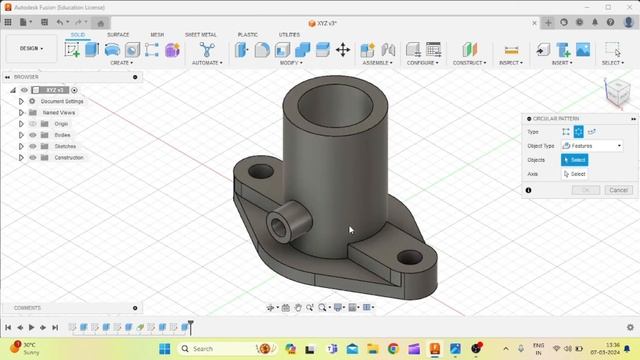
Task: Play the timeline history
Action: click(31, 327)
